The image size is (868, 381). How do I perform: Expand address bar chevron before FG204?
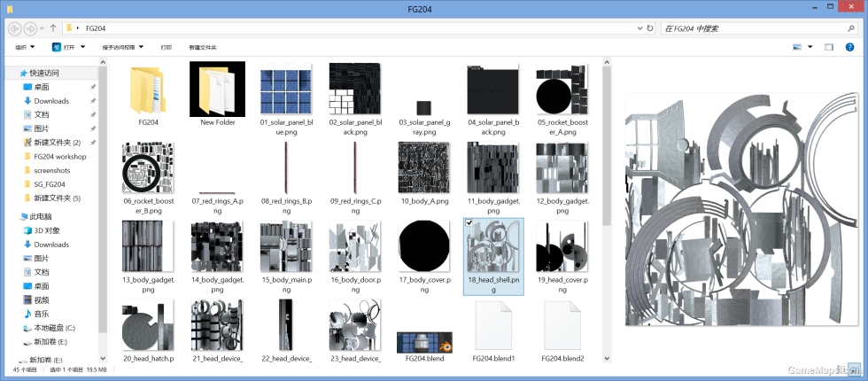coord(78,28)
